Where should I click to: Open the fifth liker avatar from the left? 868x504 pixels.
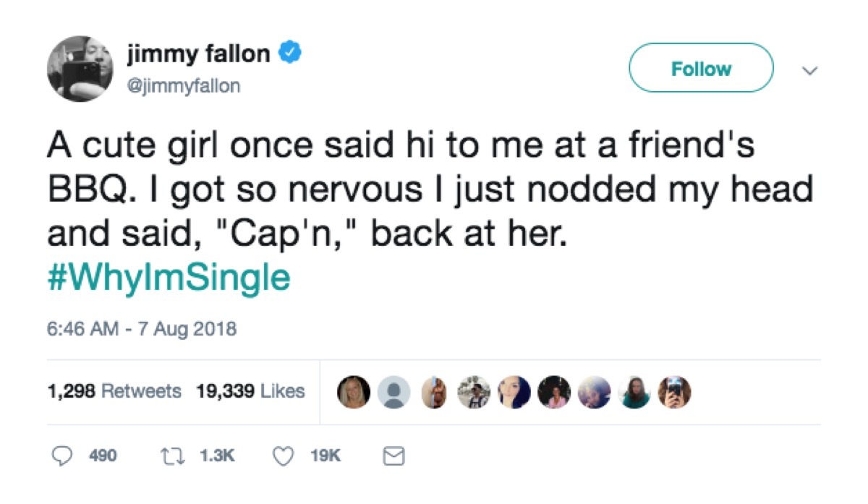click(x=515, y=392)
